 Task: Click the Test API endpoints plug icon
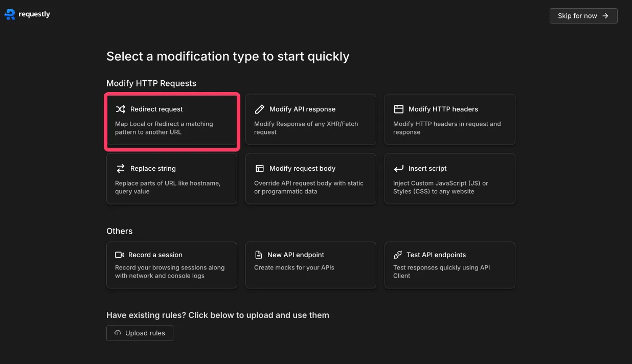(398, 255)
